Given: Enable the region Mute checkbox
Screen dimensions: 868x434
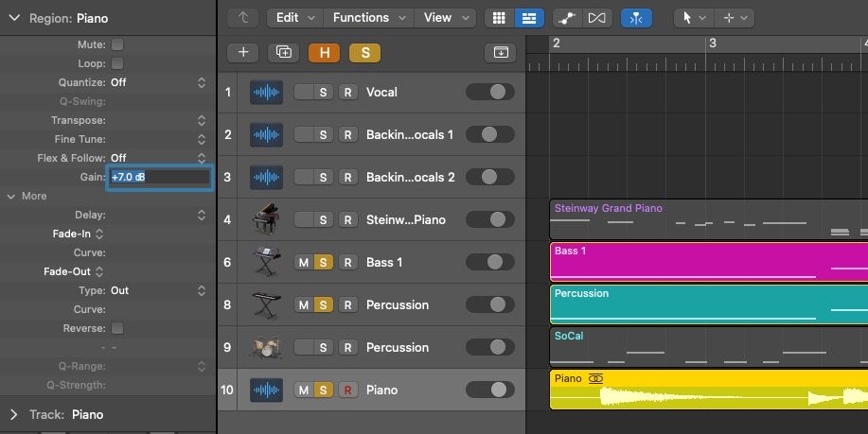Looking at the screenshot, I should pos(117,44).
